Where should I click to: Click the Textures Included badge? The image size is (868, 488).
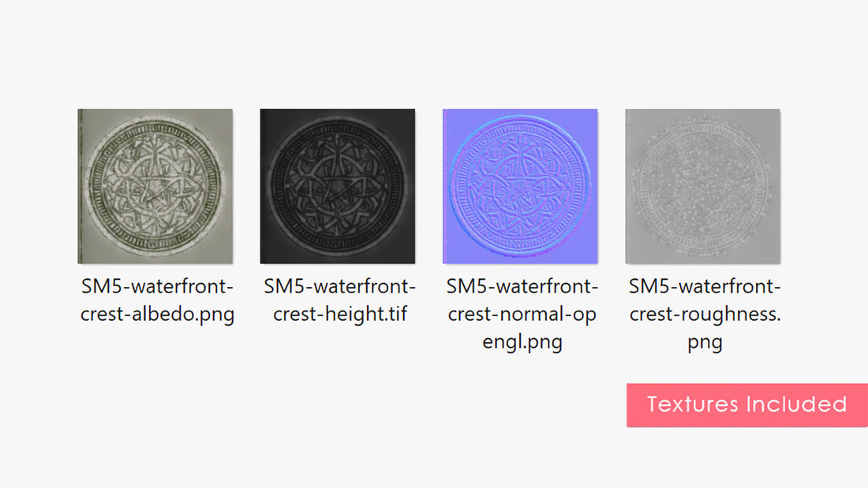coord(746,404)
